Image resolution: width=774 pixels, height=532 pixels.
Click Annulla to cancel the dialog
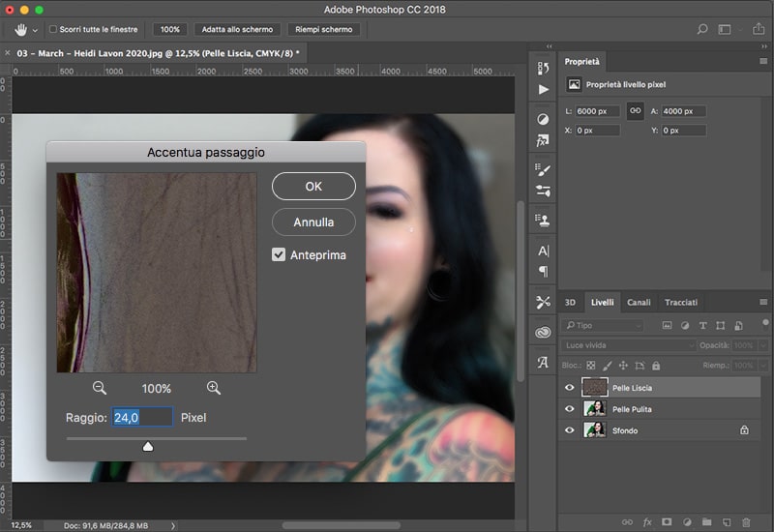pos(313,222)
